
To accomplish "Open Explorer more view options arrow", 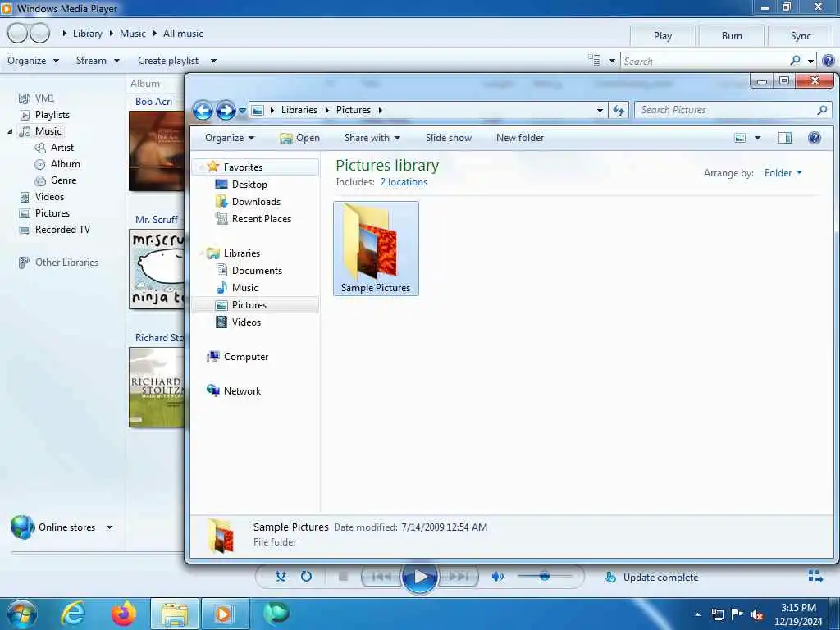I will (757, 138).
